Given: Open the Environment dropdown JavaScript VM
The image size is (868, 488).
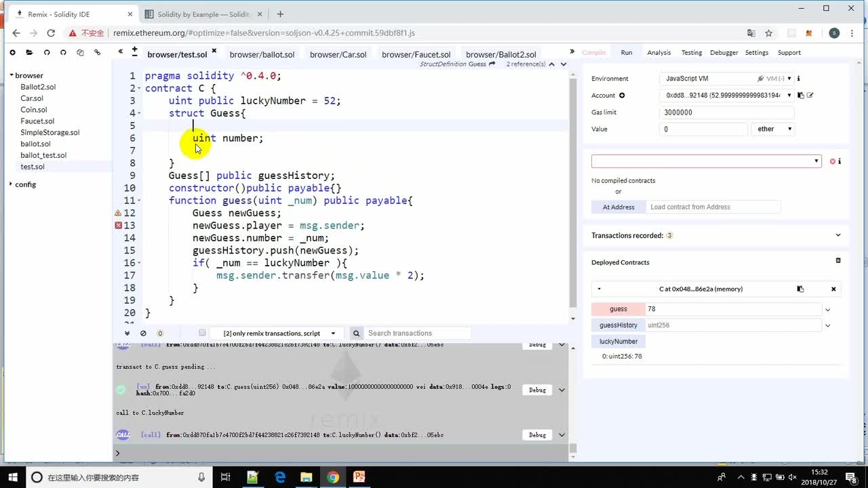Looking at the screenshot, I should pyautogui.click(x=726, y=79).
